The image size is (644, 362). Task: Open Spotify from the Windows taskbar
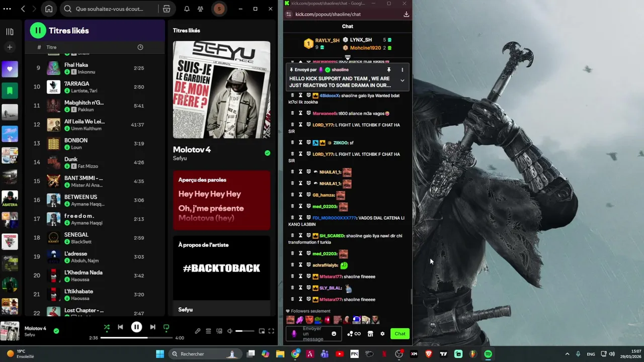click(x=488, y=354)
